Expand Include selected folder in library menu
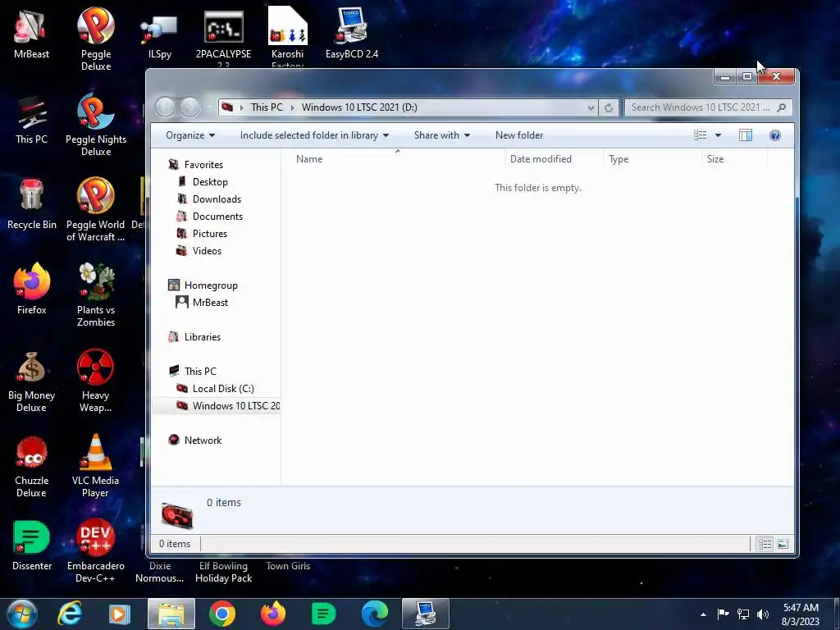The width and height of the screenshot is (840, 630). coord(314,135)
